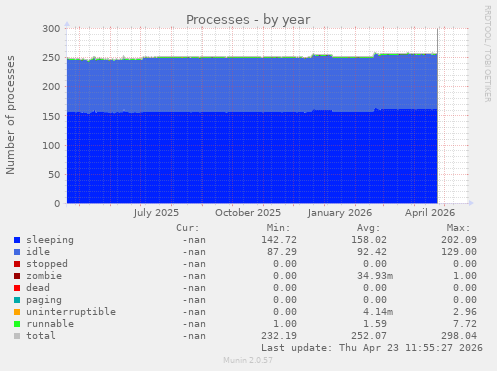Click the 150 y-axis tick label
Image resolution: width=497 pixels, height=371 pixels.
coord(51,116)
